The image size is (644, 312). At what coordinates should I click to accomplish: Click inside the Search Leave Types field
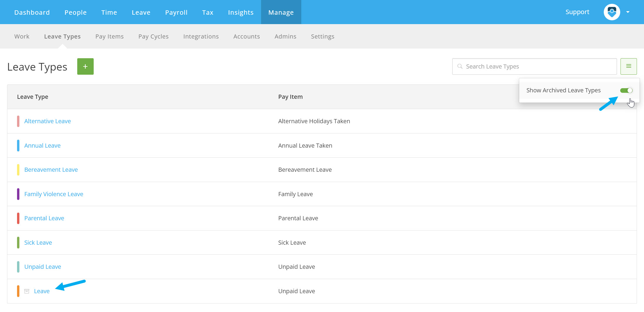(x=534, y=66)
